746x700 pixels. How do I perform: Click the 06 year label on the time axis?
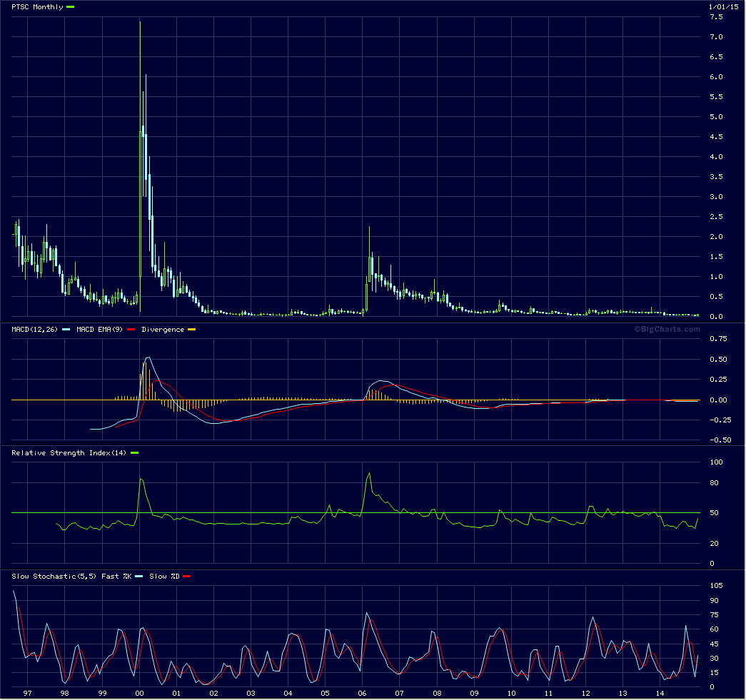point(362,693)
